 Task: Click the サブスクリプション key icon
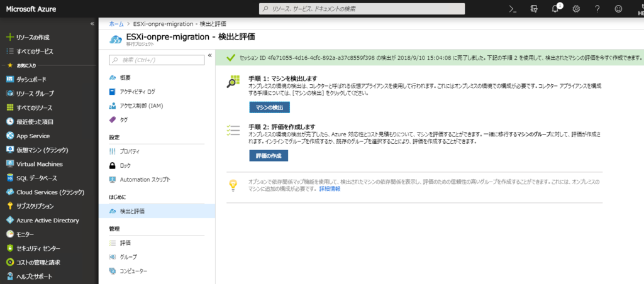10,206
